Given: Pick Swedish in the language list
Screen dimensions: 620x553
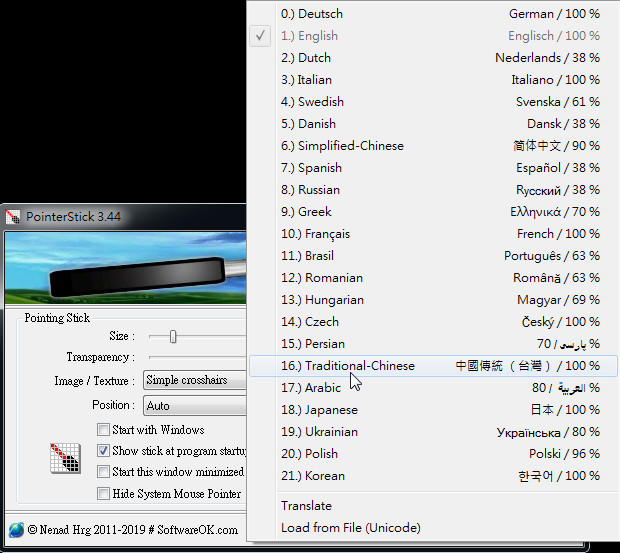Looking at the screenshot, I should tap(433, 102).
